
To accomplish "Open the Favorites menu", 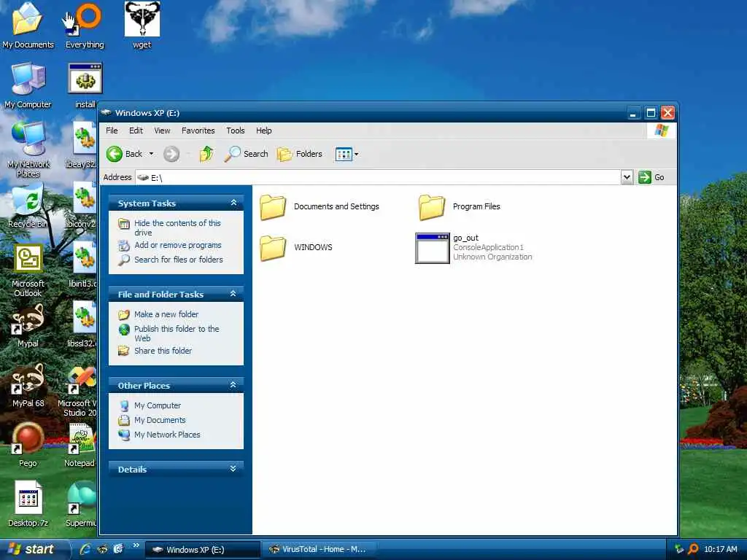I will coord(198,131).
